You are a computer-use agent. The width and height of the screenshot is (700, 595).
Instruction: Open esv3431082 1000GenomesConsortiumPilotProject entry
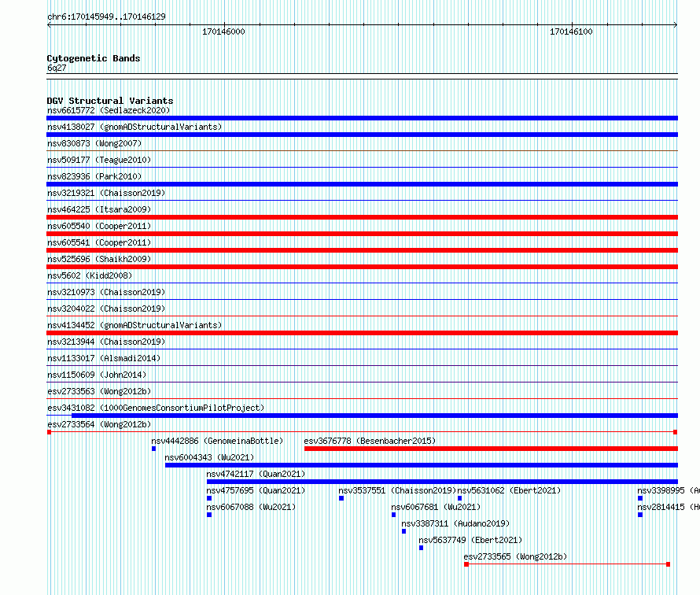156,408
